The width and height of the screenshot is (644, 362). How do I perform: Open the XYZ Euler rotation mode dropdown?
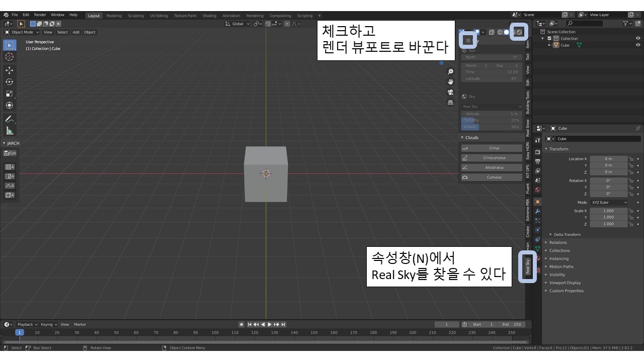(x=609, y=203)
